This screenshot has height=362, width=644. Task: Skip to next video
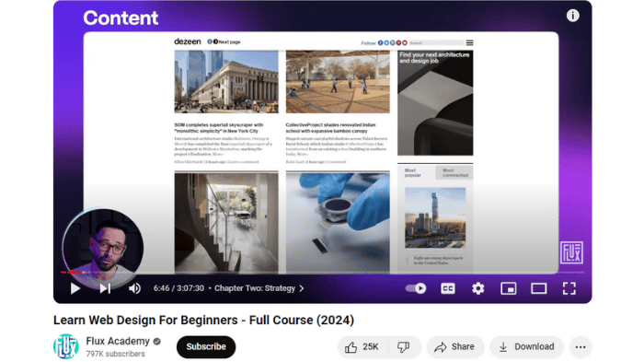105,288
